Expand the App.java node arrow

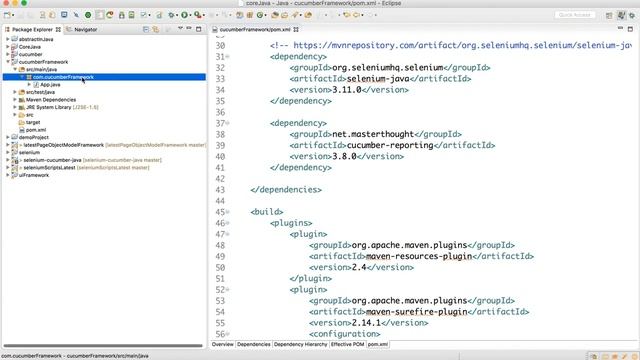[29, 84]
